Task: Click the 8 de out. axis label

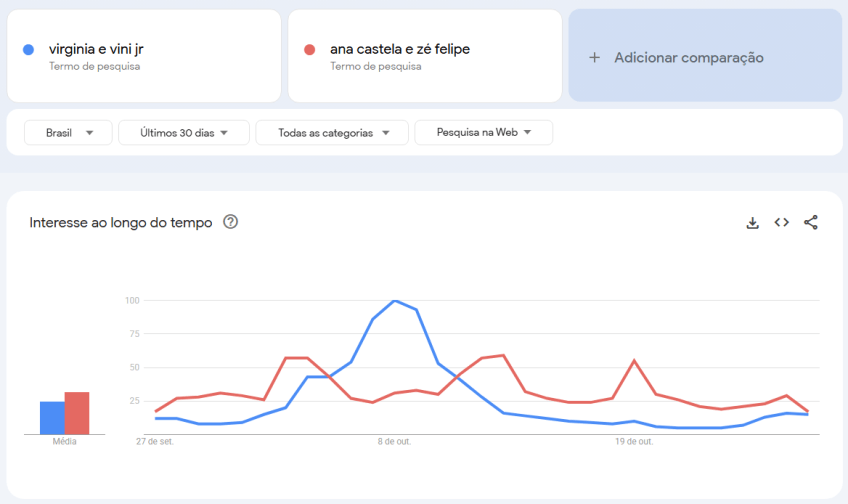Action: point(394,441)
